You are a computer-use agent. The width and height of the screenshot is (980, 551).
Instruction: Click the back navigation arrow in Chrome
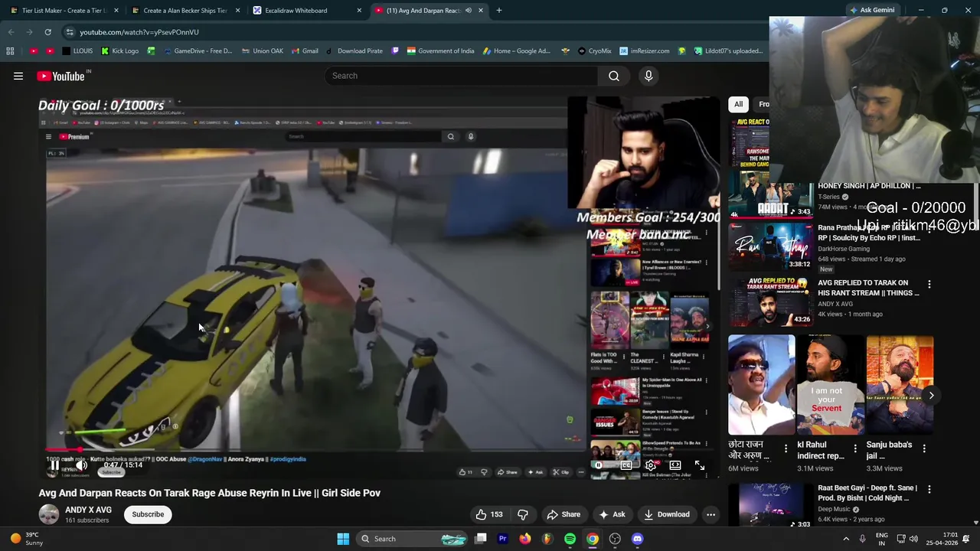click(11, 32)
